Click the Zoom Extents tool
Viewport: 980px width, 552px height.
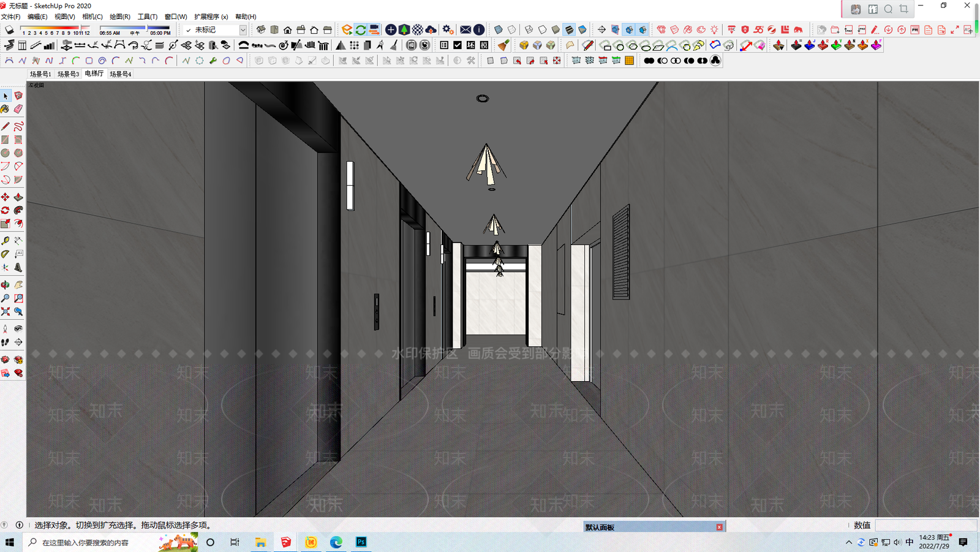tap(5, 312)
